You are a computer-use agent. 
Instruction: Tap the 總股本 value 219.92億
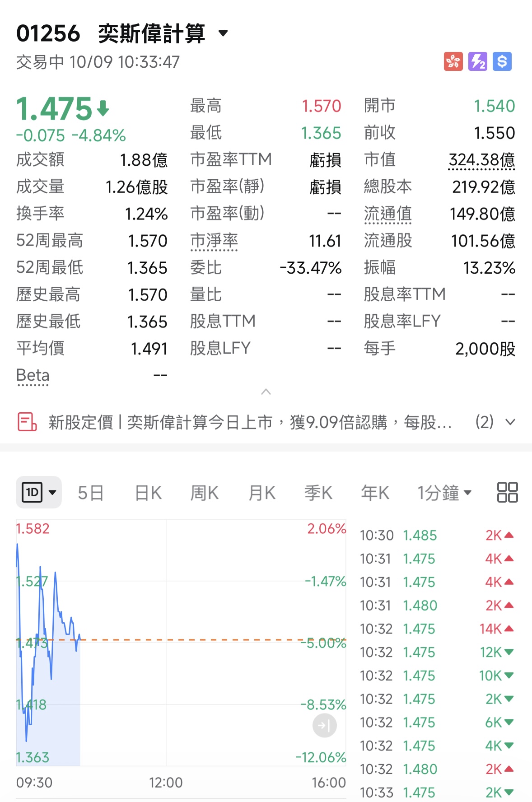pyautogui.click(x=484, y=187)
